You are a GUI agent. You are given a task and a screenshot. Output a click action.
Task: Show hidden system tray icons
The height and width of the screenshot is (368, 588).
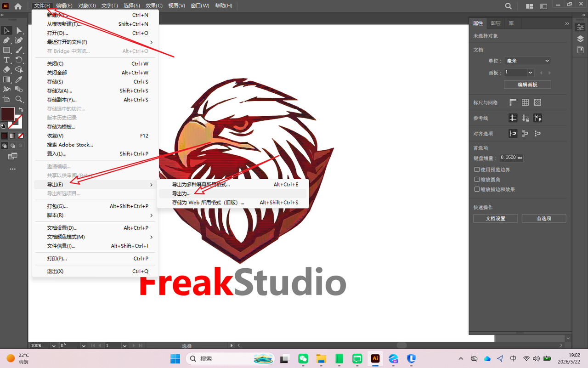point(461,358)
